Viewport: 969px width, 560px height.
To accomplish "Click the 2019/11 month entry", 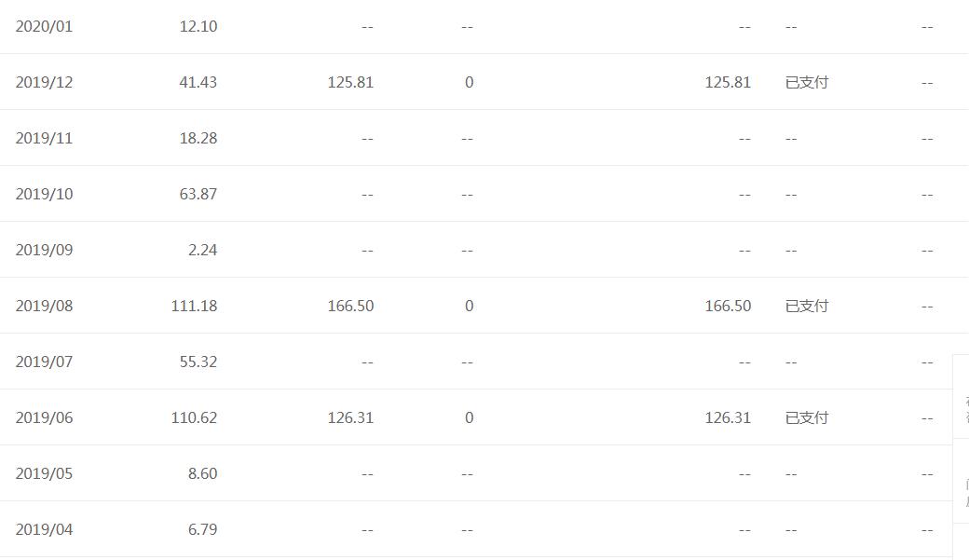I will click(44, 138).
